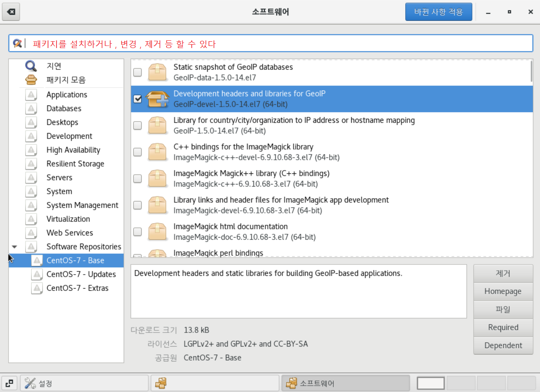Check the ImageMagick Magick++ library checkbox
Screen dimensions: 540x392
137,179
